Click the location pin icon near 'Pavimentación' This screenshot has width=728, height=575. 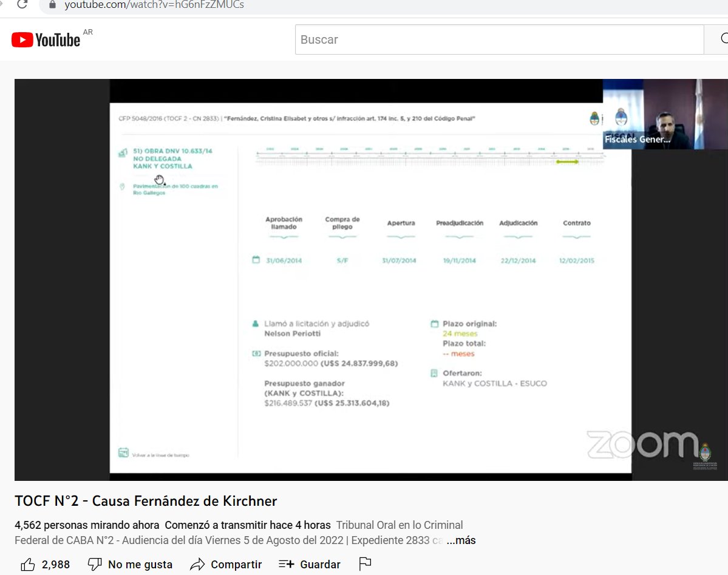click(x=122, y=187)
